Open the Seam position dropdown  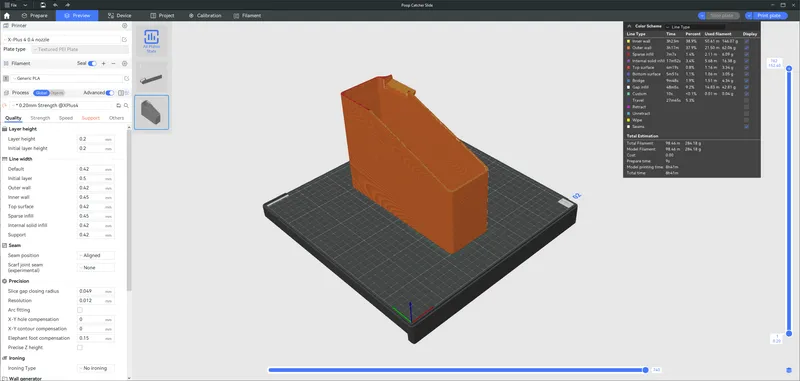point(96,256)
